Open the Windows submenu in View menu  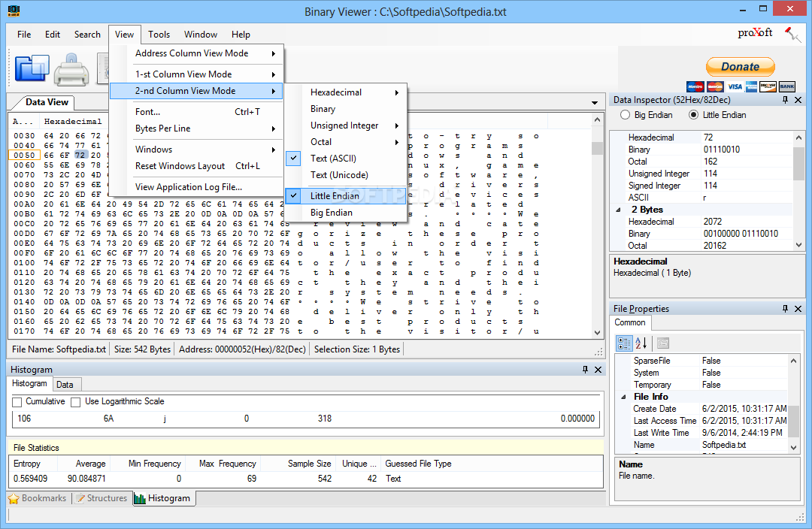197,149
